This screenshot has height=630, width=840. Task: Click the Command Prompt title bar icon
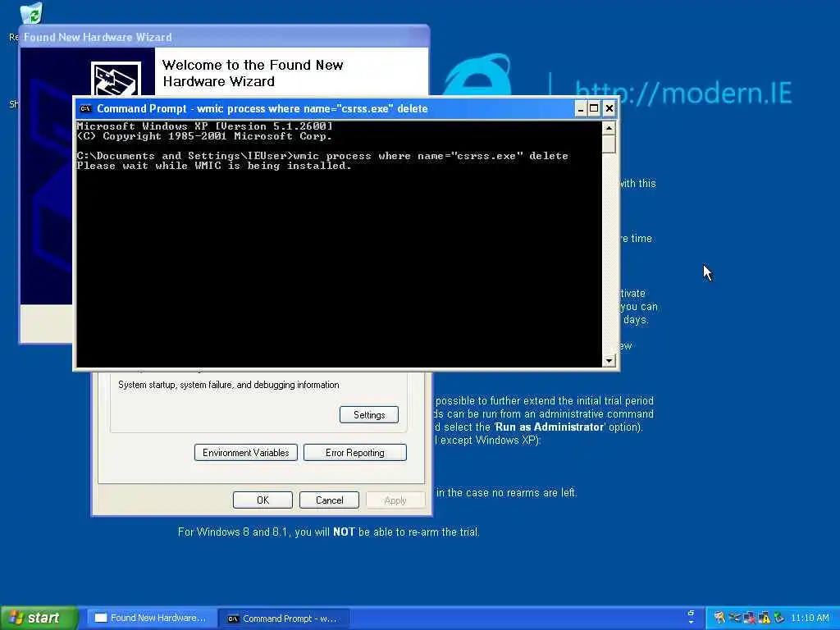(85, 109)
